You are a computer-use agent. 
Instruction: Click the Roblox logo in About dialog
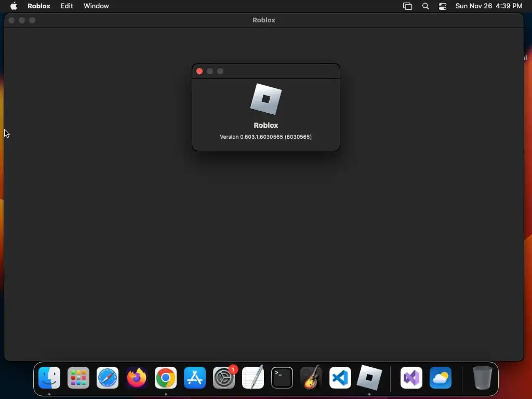[x=266, y=99]
